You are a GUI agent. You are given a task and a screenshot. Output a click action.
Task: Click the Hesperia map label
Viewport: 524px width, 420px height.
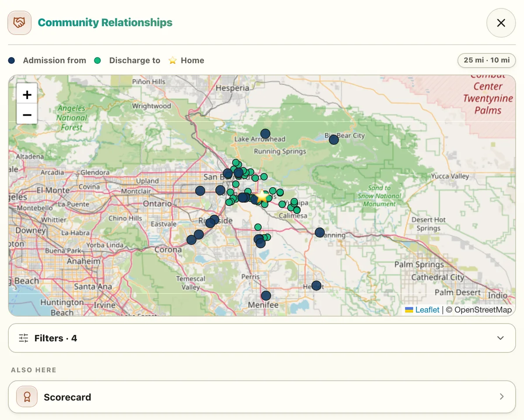point(232,88)
